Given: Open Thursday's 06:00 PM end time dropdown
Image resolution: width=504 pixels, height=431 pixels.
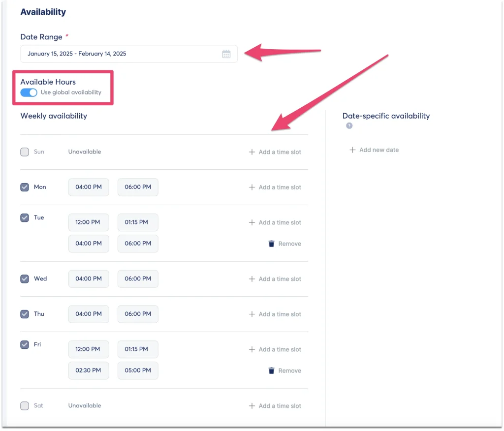Looking at the screenshot, I should tap(138, 314).
